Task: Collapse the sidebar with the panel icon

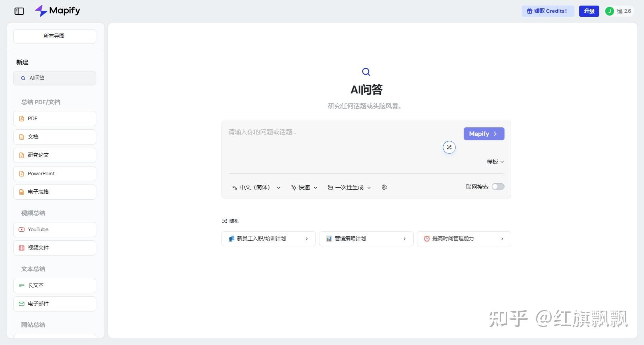Action: tap(19, 11)
